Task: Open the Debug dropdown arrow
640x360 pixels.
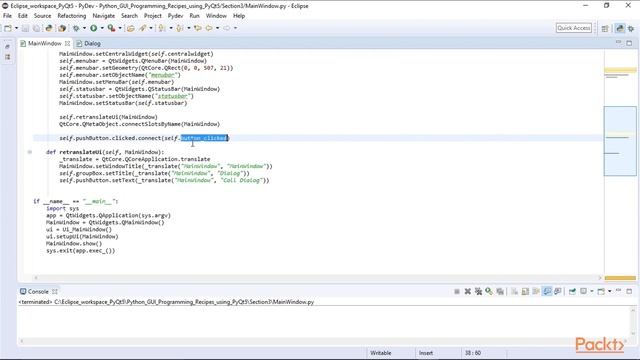Action: coord(84,28)
